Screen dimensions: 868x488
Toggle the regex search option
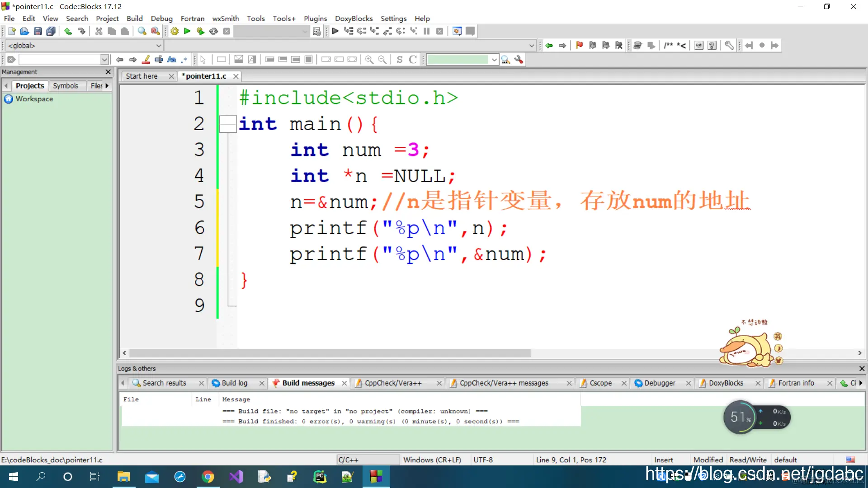[184, 60]
